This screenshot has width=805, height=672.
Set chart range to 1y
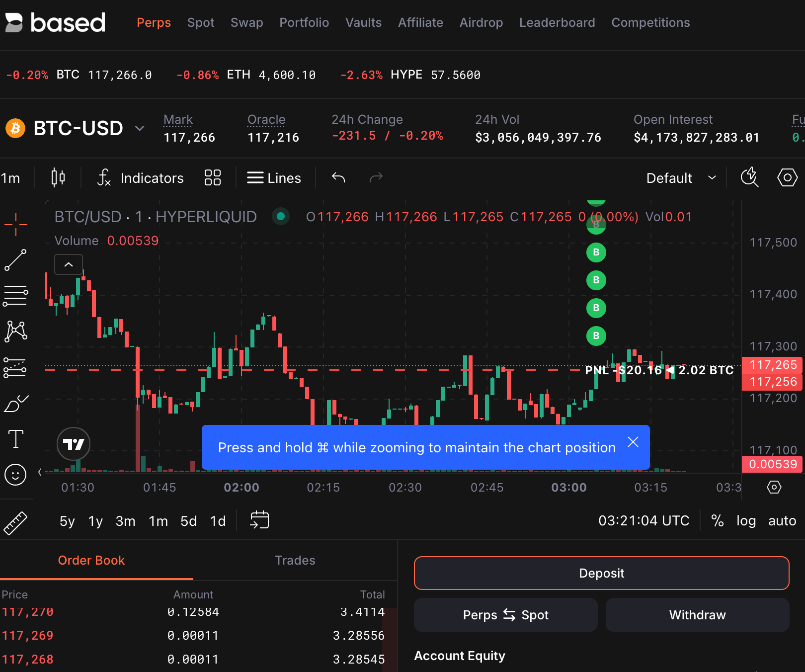[x=95, y=521]
